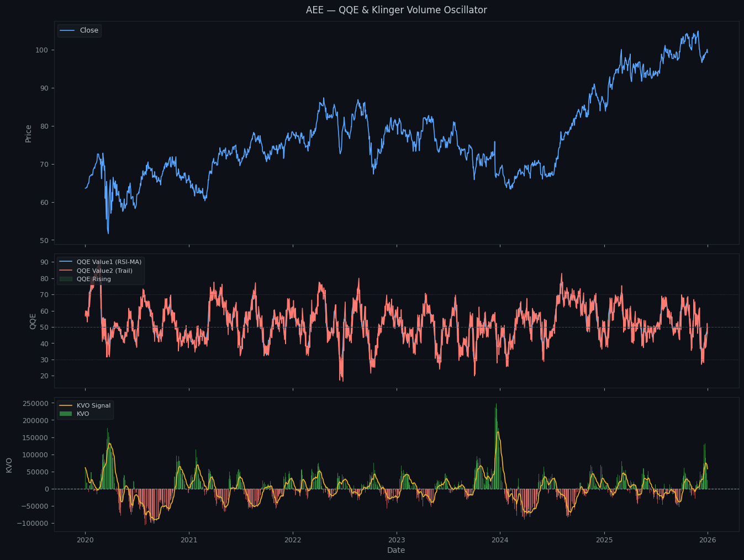Click the 80 tick on Price axis
Screen dimensions: 744x560
45,126
